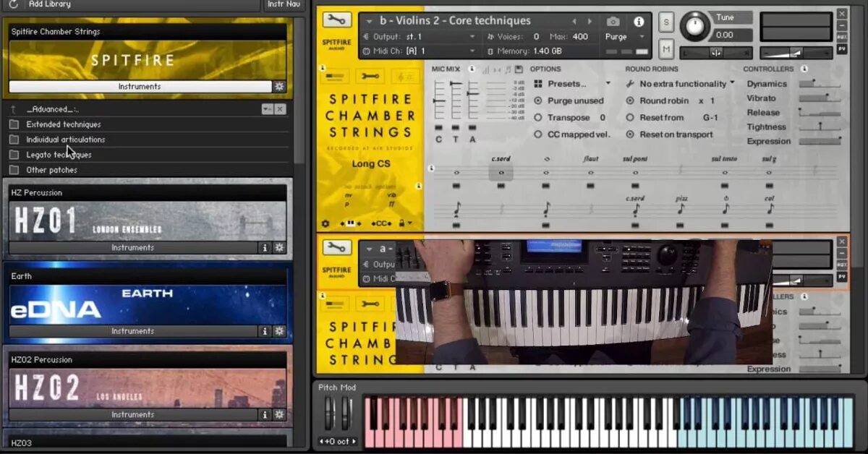The width and height of the screenshot is (868, 454).
Task: Go to next instrument with right arrow
Action: (591, 21)
